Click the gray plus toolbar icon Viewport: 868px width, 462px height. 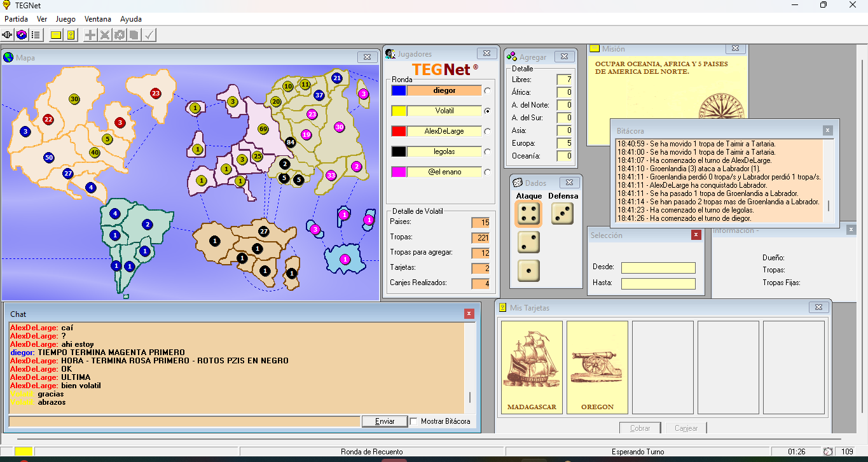pyautogui.click(x=91, y=35)
